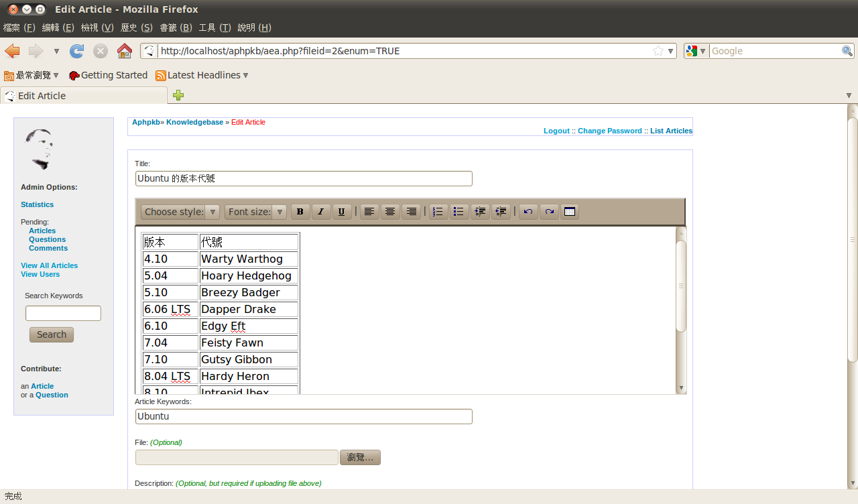This screenshot has height=504, width=858.
Task: Open the Choose style dropdown
Action: 180,212
